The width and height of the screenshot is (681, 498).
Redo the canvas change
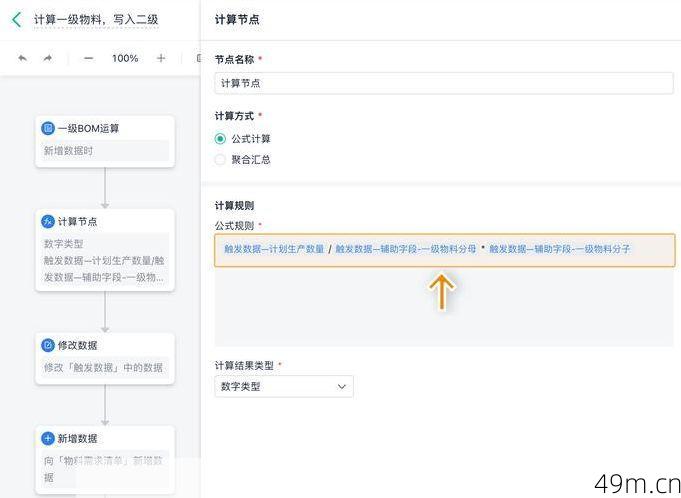(48, 58)
